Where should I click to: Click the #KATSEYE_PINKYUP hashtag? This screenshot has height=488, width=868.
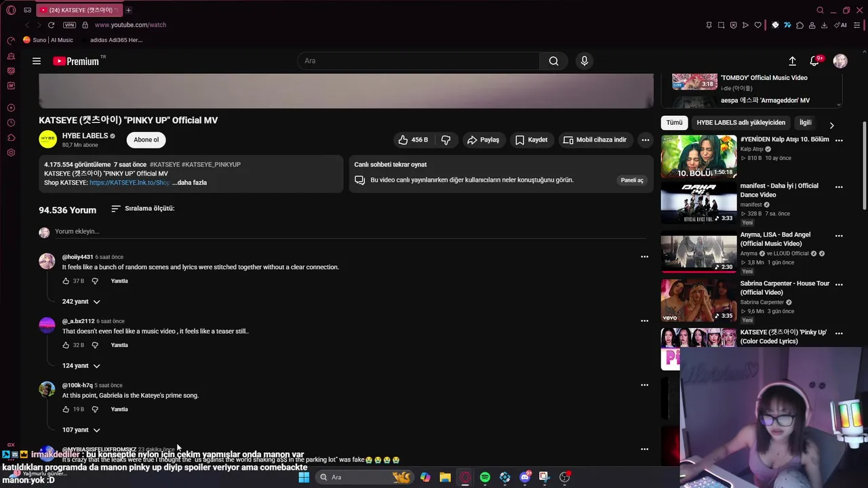tap(211, 165)
